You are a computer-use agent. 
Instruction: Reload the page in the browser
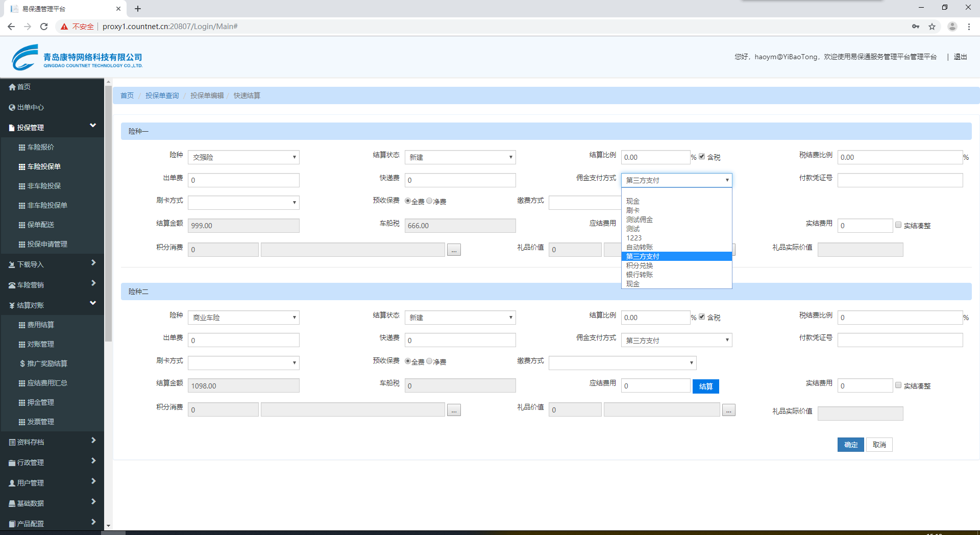pos(44,27)
